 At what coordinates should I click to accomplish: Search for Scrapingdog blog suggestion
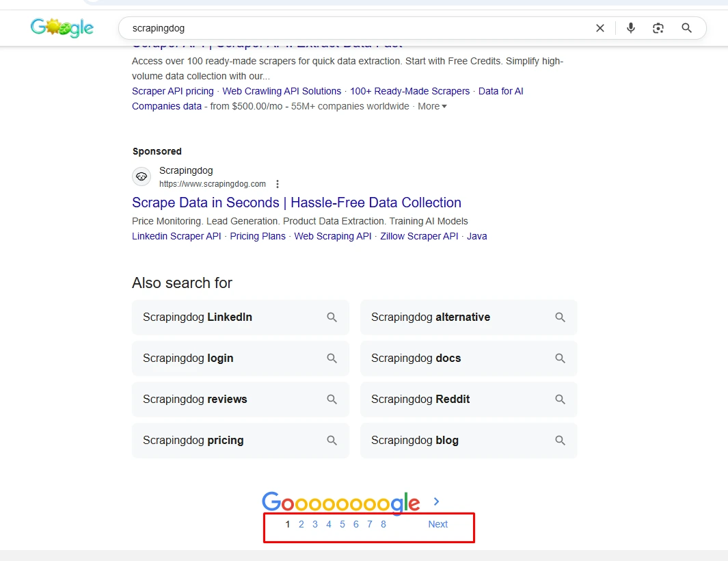[469, 441]
